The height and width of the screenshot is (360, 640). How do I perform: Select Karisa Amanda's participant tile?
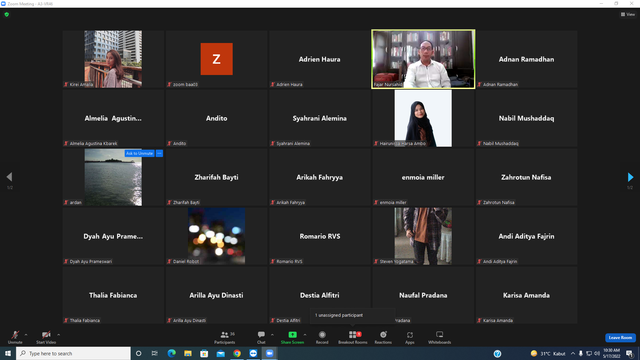point(526,295)
